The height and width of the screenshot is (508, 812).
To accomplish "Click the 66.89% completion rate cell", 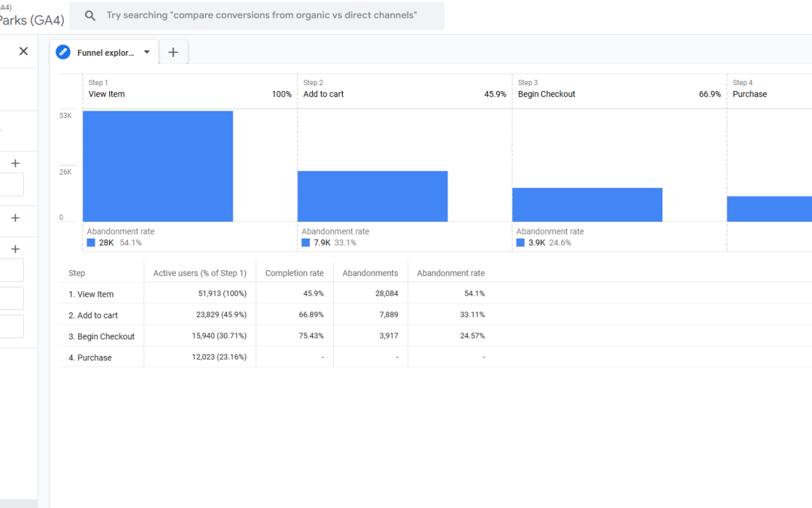I will (311, 315).
